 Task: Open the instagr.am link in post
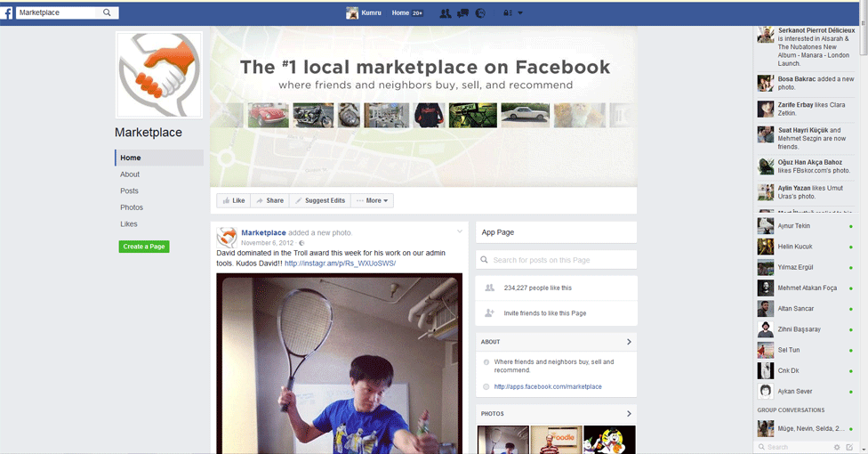340,263
